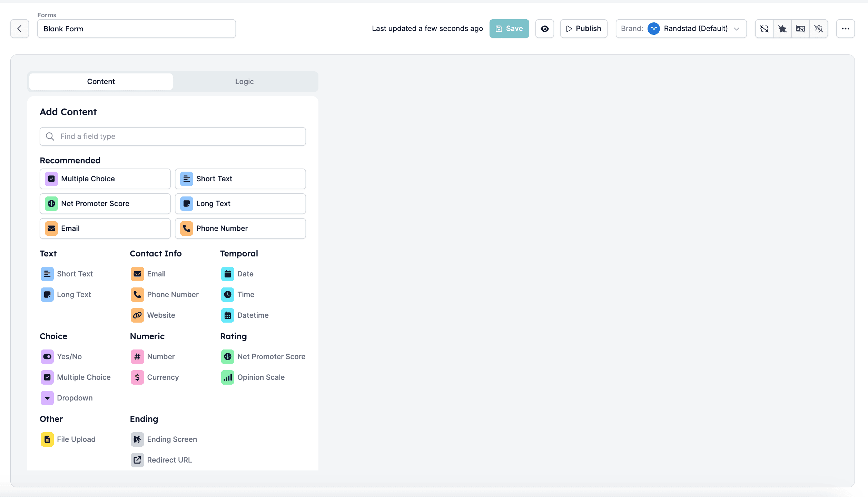Add recommended Phone Number field
The width and height of the screenshot is (868, 497).
click(240, 229)
